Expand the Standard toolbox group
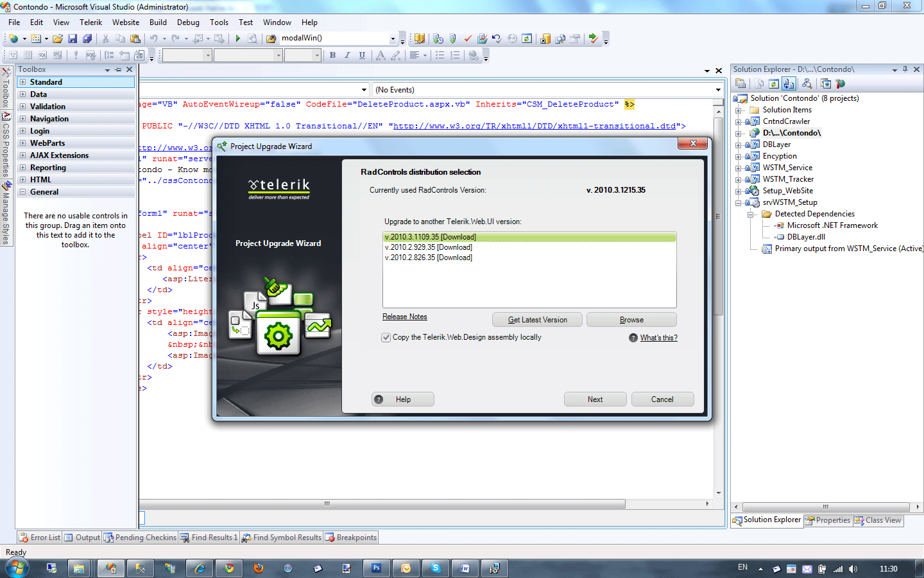This screenshot has height=578, width=924. [22, 82]
